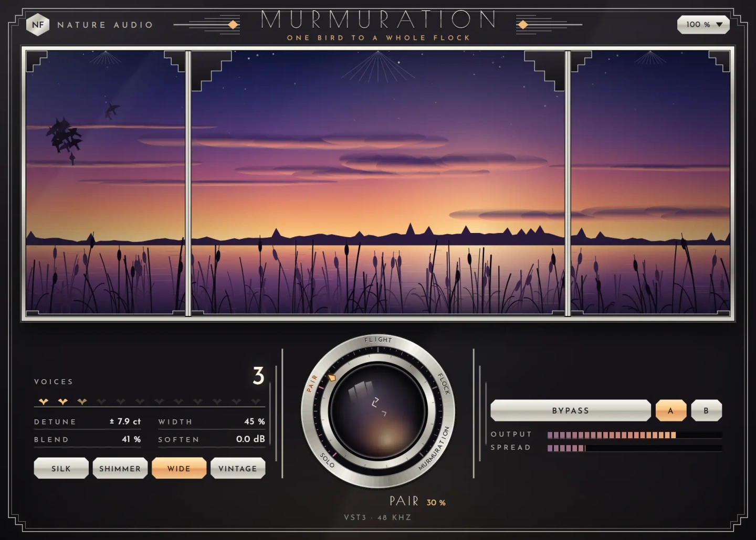Image resolution: width=756 pixels, height=540 pixels.
Task: Switch to the A preset slot
Action: point(671,410)
